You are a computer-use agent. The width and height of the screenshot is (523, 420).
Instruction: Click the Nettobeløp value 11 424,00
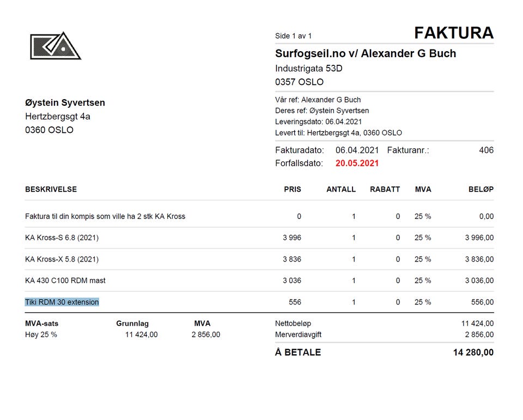477,323
